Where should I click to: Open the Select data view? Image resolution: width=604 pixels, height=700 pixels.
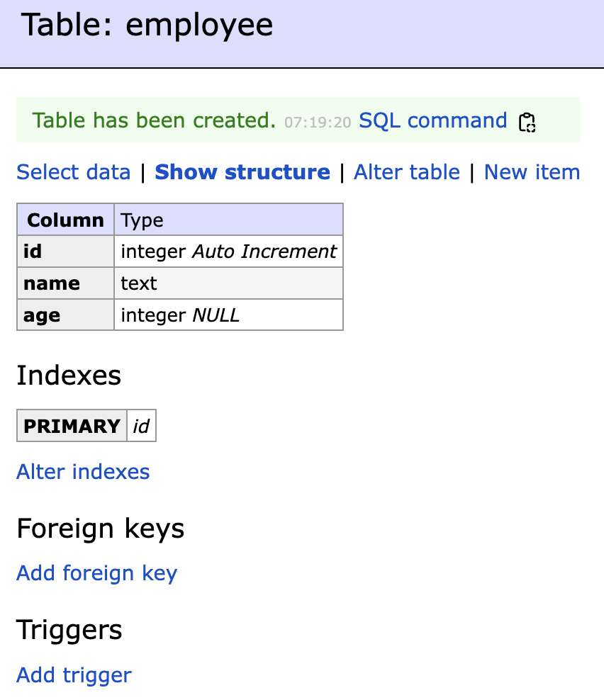(x=74, y=172)
